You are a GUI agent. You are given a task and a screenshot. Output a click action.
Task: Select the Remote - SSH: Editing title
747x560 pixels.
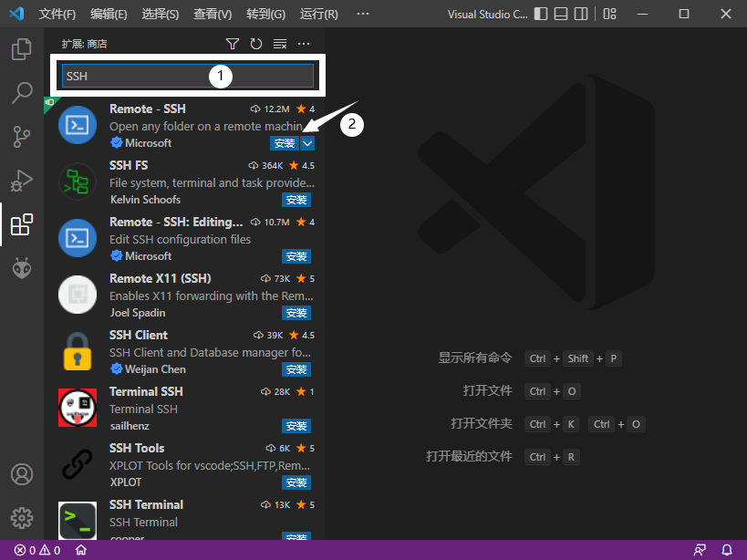point(176,223)
